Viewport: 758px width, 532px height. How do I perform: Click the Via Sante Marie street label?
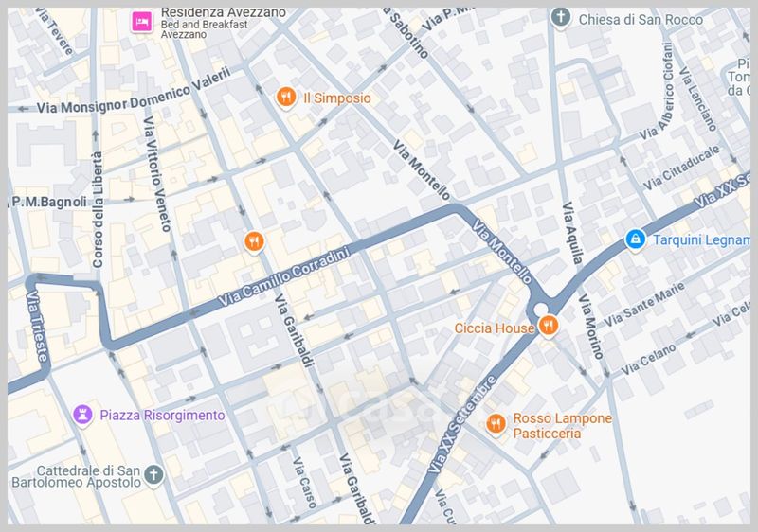pos(644,305)
